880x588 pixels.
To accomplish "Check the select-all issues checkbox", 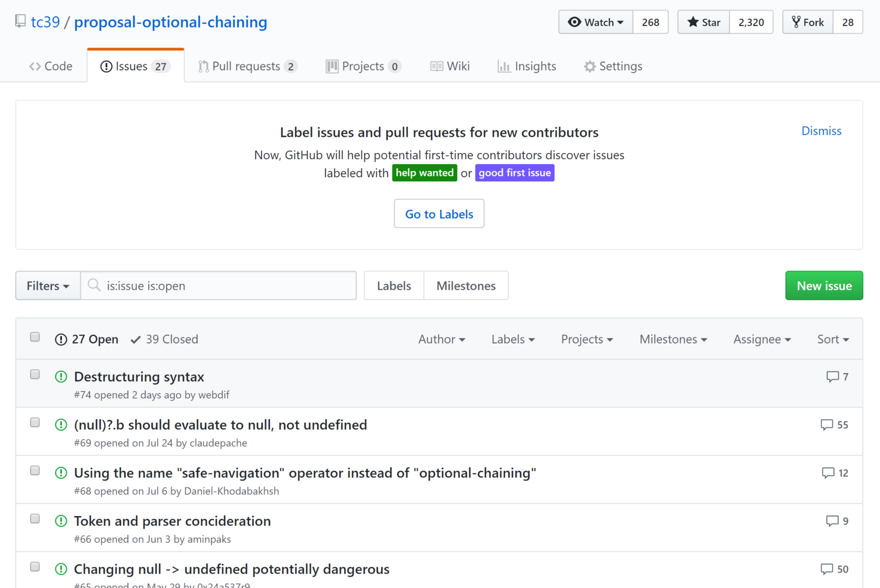I will (x=35, y=337).
